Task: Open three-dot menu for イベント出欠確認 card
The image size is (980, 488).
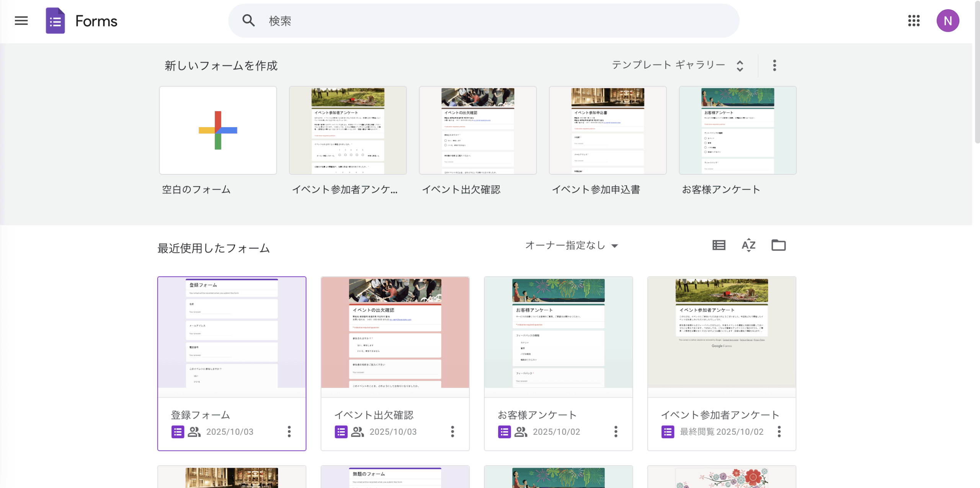Action: pyautogui.click(x=452, y=432)
